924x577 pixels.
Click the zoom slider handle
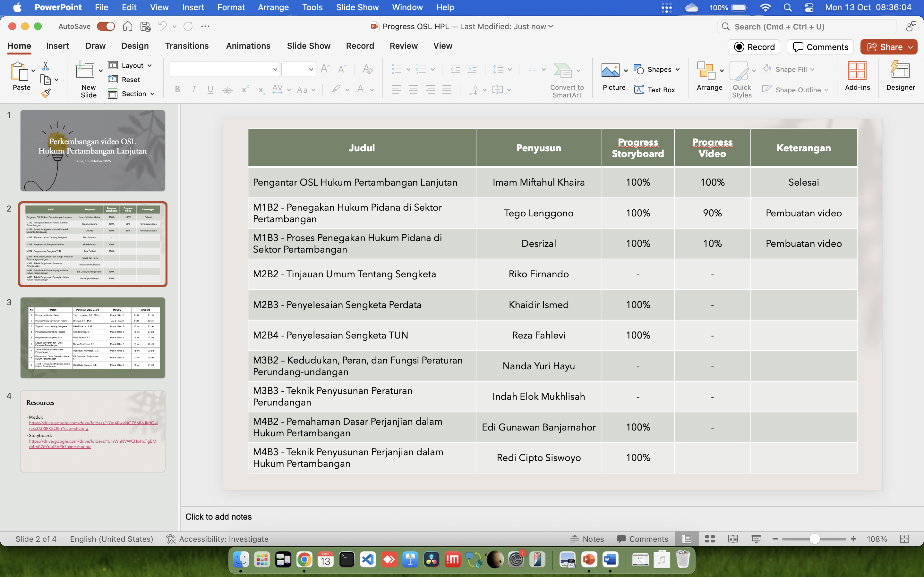(x=814, y=539)
